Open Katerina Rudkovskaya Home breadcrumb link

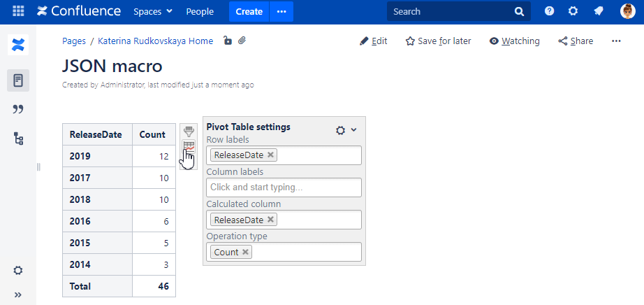(155, 41)
